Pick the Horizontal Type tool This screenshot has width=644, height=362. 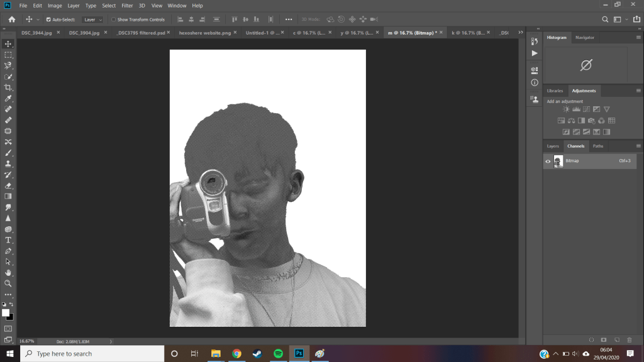[8, 240]
